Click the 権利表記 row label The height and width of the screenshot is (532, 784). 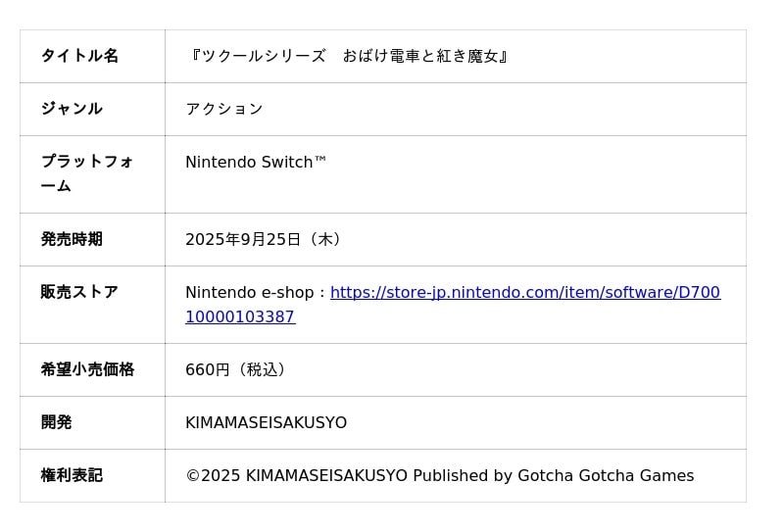point(72,475)
